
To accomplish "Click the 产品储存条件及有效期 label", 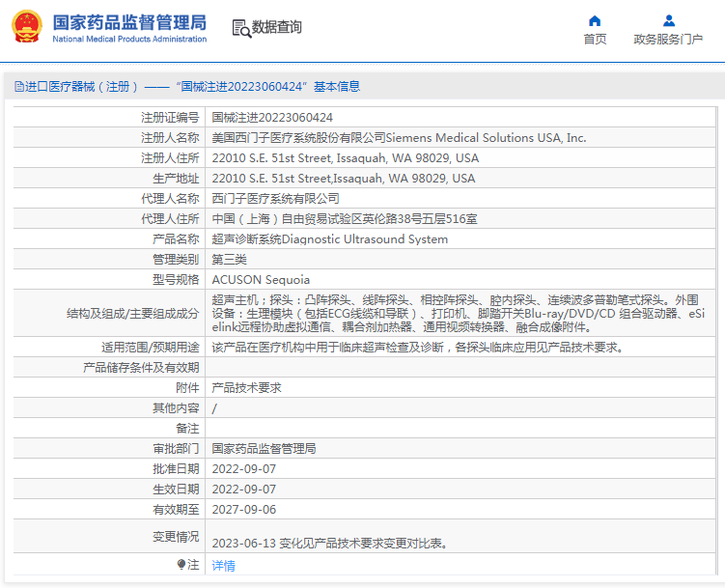I will [x=141, y=368].
